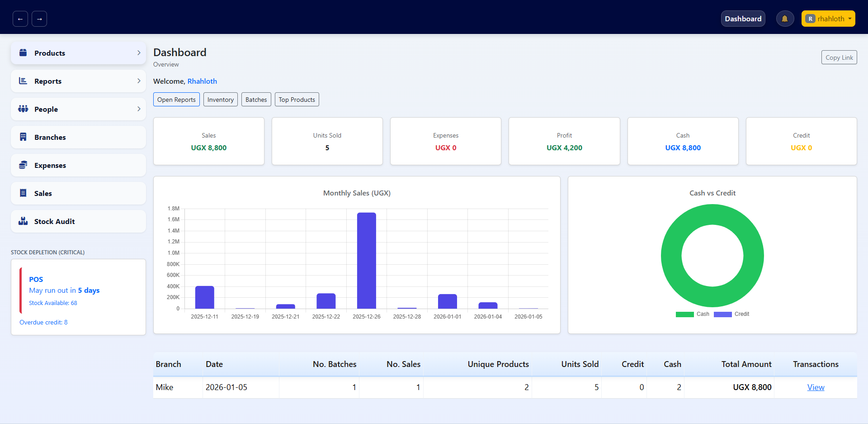
Task: Open the rhahloth account dropdown
Action: point(828,19)
